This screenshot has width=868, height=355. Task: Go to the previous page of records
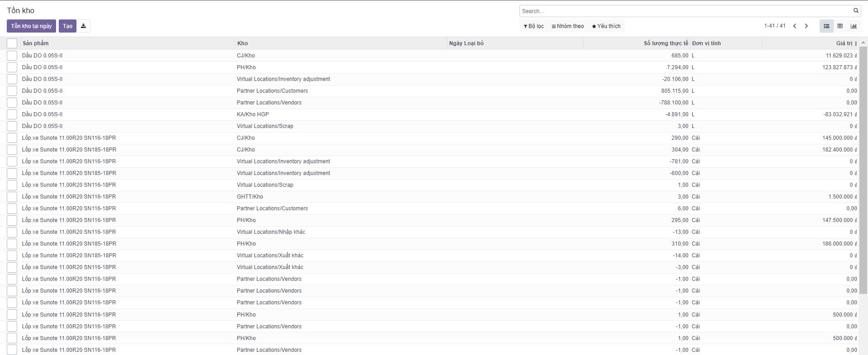pos(794,26)
